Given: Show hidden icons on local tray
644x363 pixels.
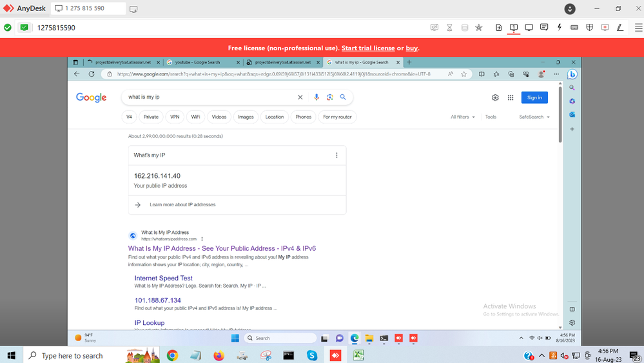Looking at the screenshot, I should click(x=542, y=356).
